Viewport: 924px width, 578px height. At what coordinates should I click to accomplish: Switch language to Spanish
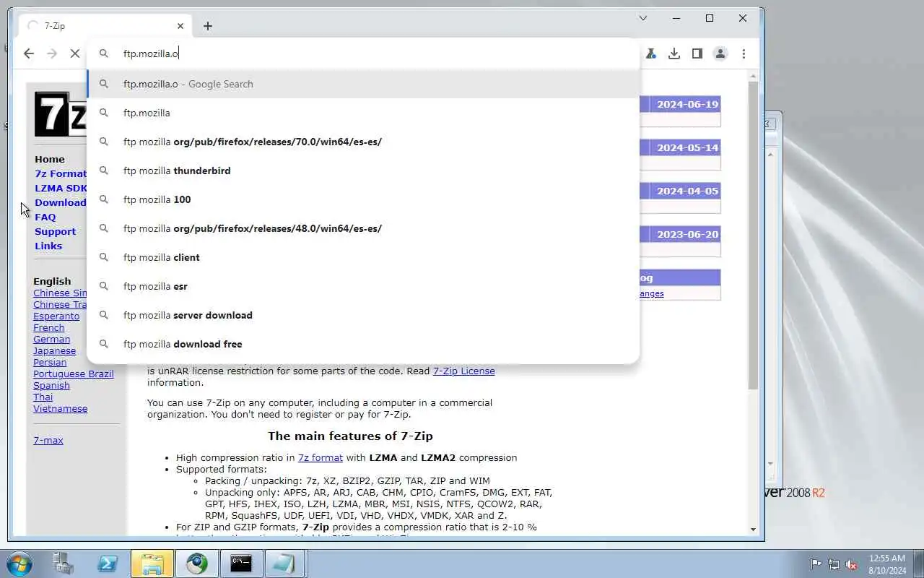[51, 385]
